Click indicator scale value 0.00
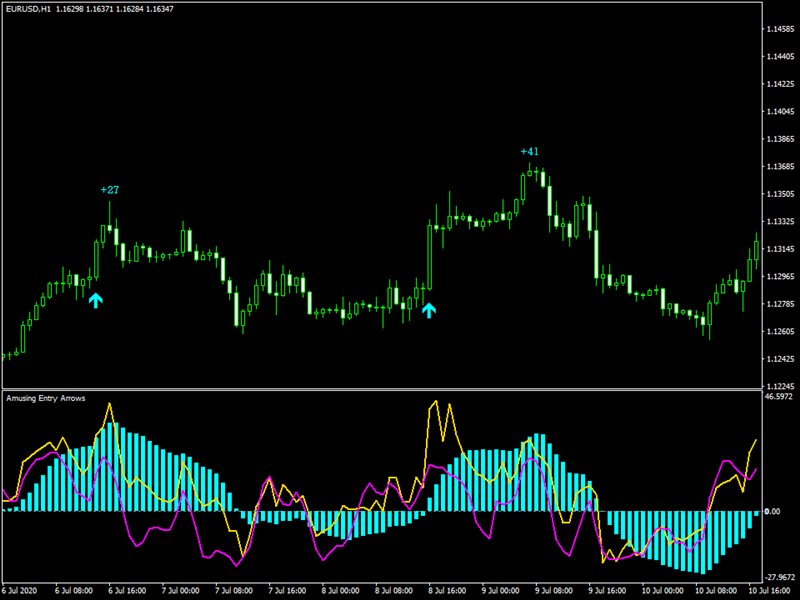Image resolution: width=800 pixels, height=600 pixels. coord(773,511)
